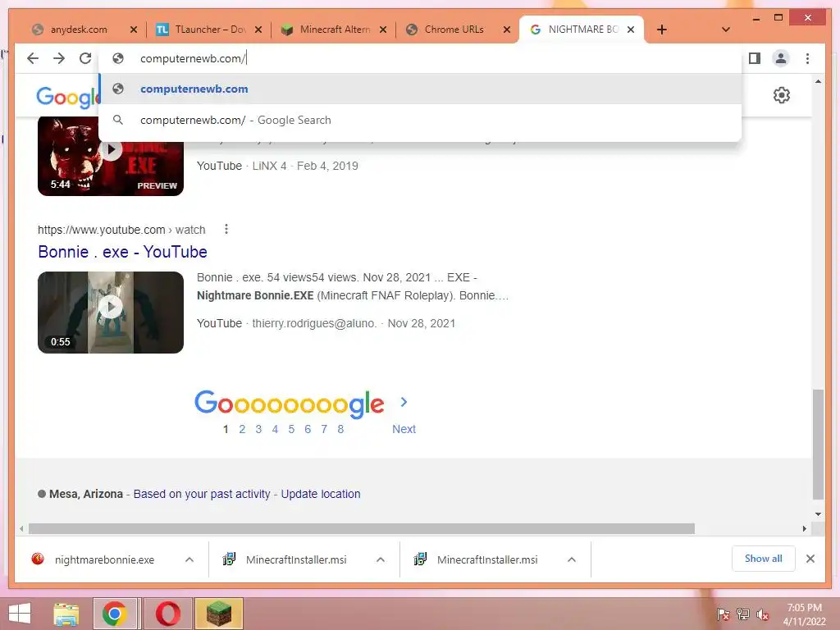Close the downloads bar
Screen dimensions: 840x630
[810, 559]
